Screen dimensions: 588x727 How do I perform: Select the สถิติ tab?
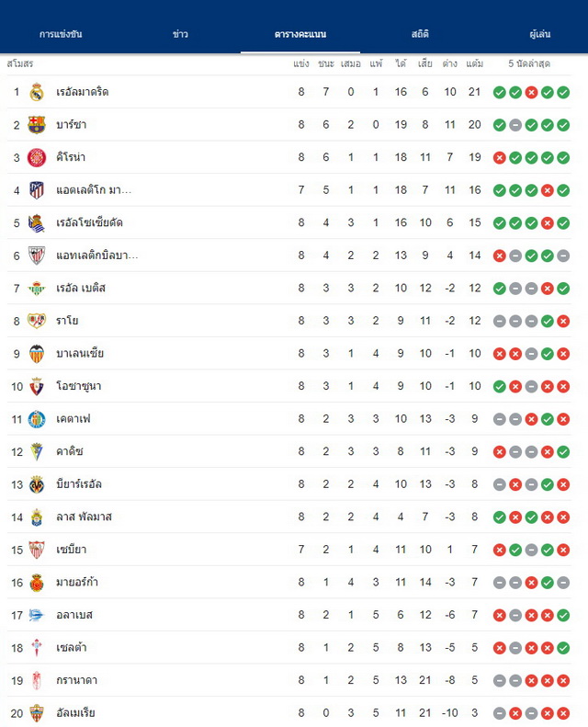click(x=420, y=34)
